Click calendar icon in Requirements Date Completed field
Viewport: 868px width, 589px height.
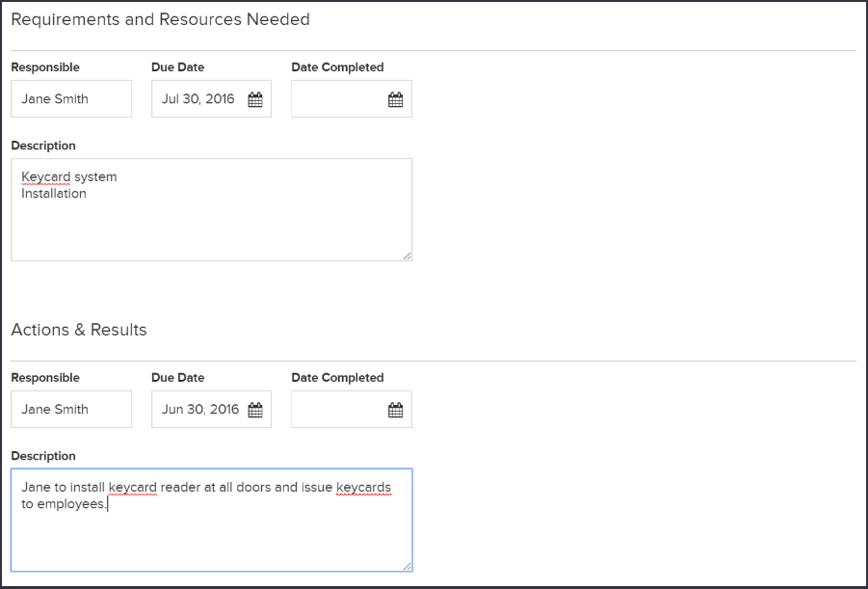[x=395, y=99]
